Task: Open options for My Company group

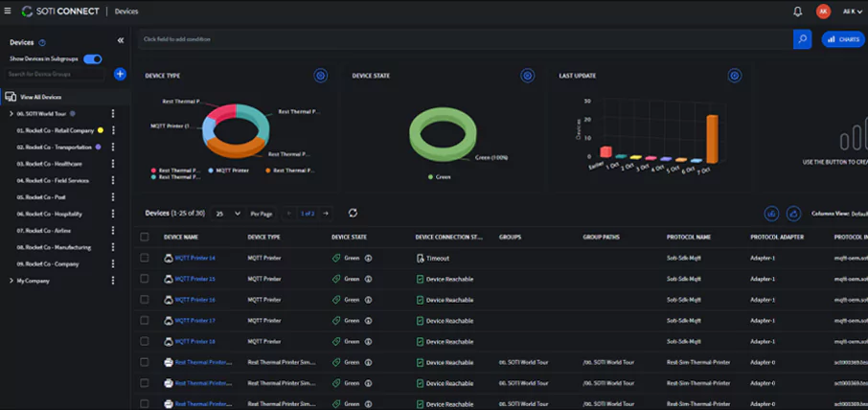Action: 113,281
